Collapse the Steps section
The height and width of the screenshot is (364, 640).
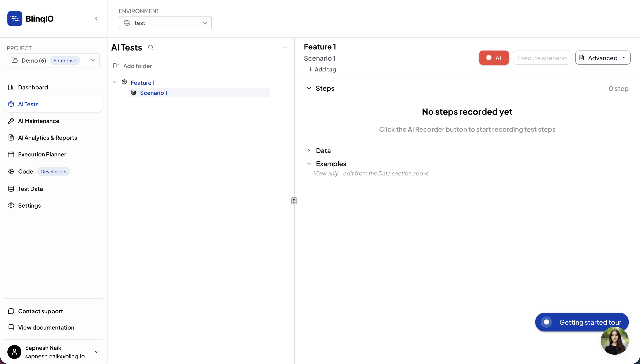tap(309, 88)
